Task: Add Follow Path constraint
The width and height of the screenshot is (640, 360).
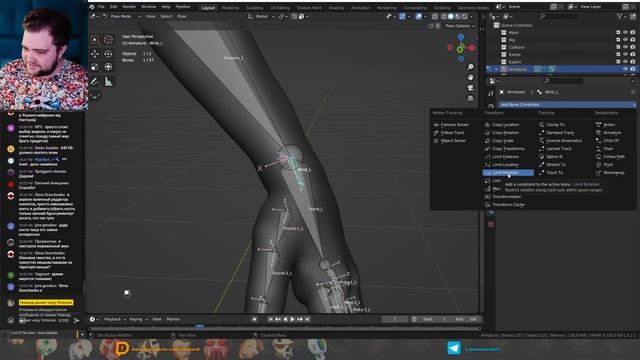Action: [613, 157]
